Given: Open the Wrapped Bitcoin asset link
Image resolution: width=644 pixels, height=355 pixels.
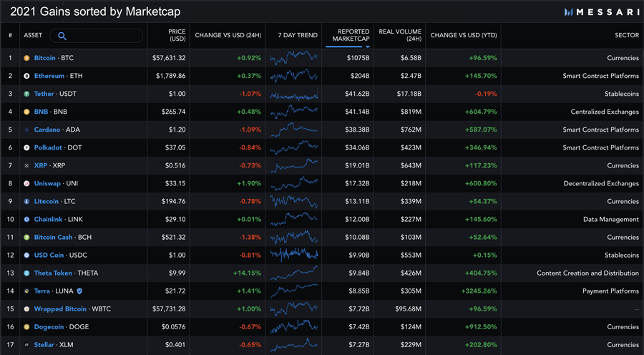Looking at the screenshot, I should 60,308.
